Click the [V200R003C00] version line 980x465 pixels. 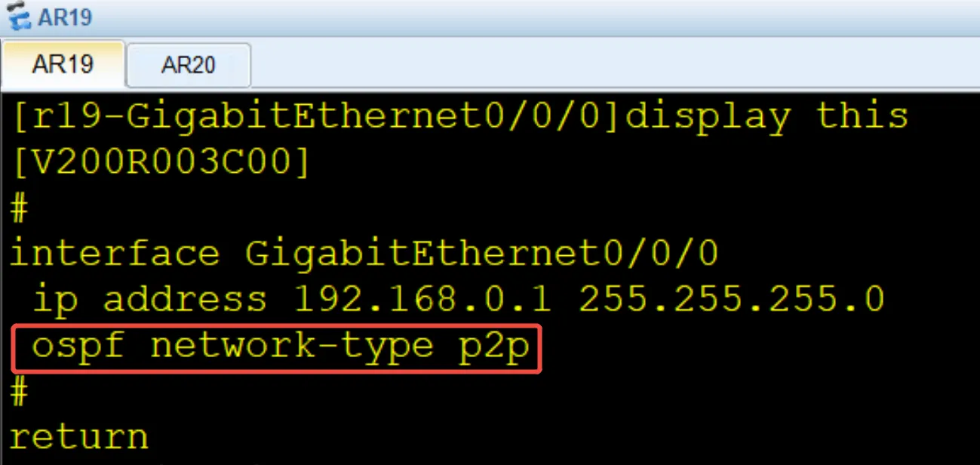[x=159, y=162]
